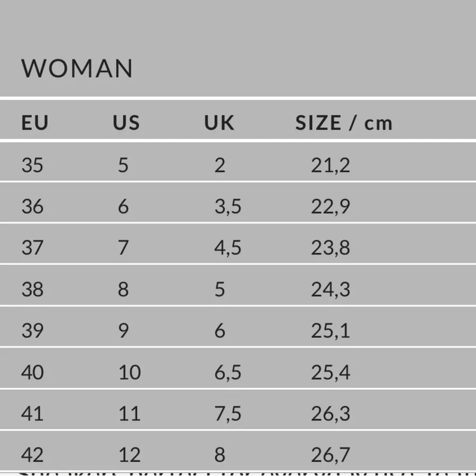This screenshot has width=476, height=476.
Task: Click US size 9 cell
Action: click(124, 330)
